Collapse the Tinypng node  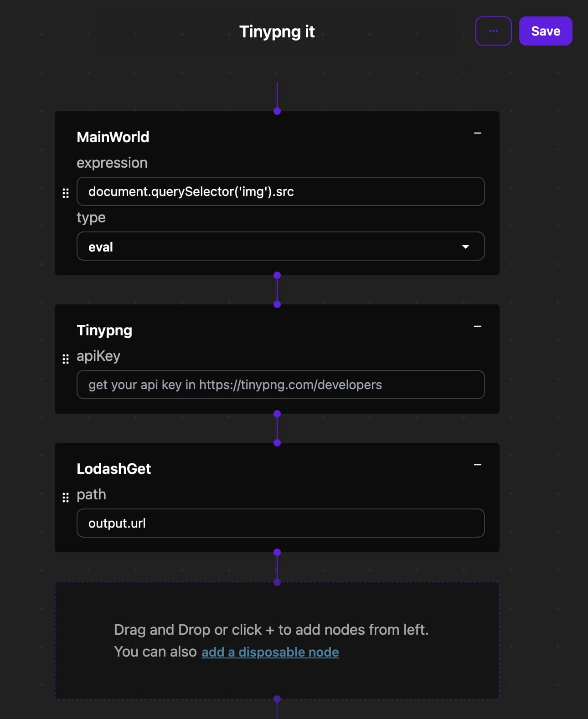pyautogui.click(x=478, y=326)
